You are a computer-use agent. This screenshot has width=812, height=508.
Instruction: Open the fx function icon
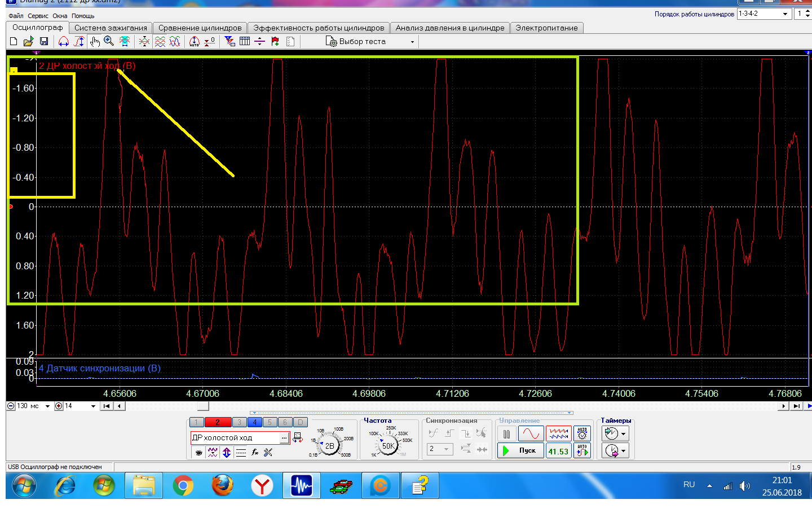pos(255,452)
